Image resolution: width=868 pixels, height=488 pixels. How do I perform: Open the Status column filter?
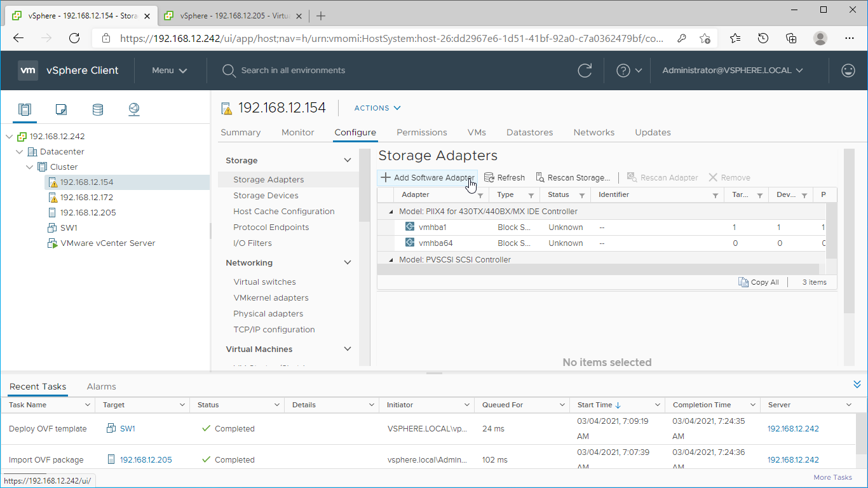582,196
